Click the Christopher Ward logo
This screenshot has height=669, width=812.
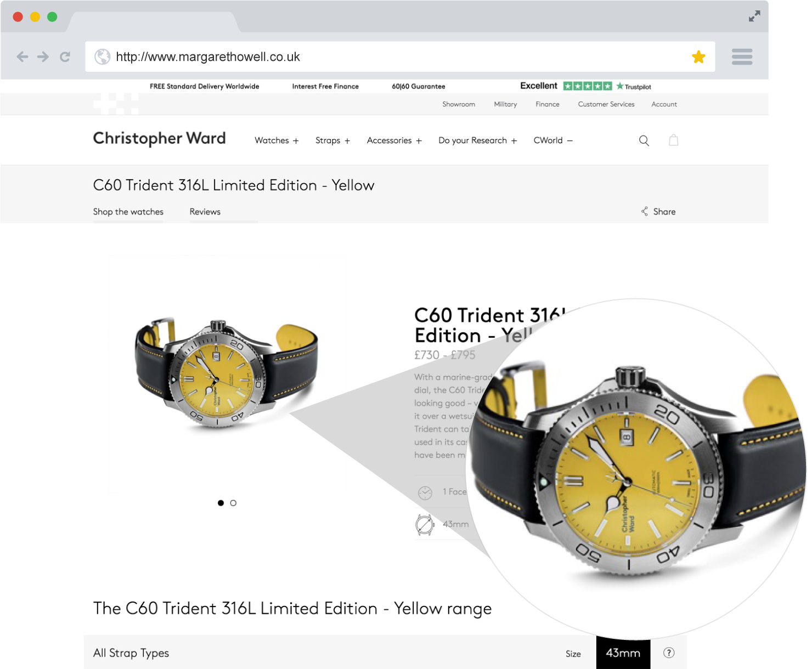[x=160, y=138]
